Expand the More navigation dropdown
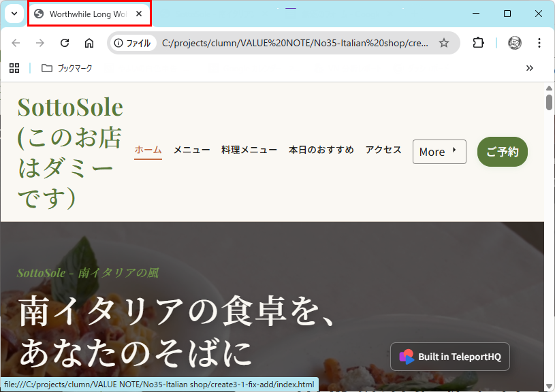 (439, 152)
